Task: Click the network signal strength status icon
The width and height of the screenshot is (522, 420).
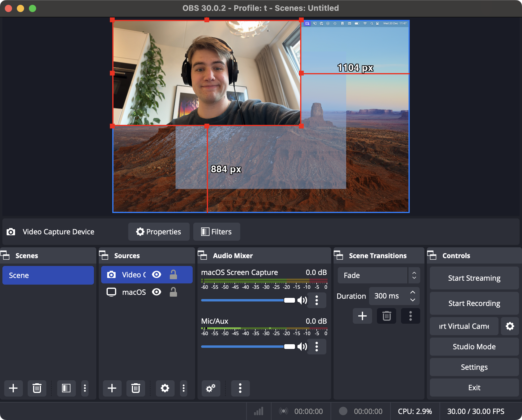Action: coord(259,411)
